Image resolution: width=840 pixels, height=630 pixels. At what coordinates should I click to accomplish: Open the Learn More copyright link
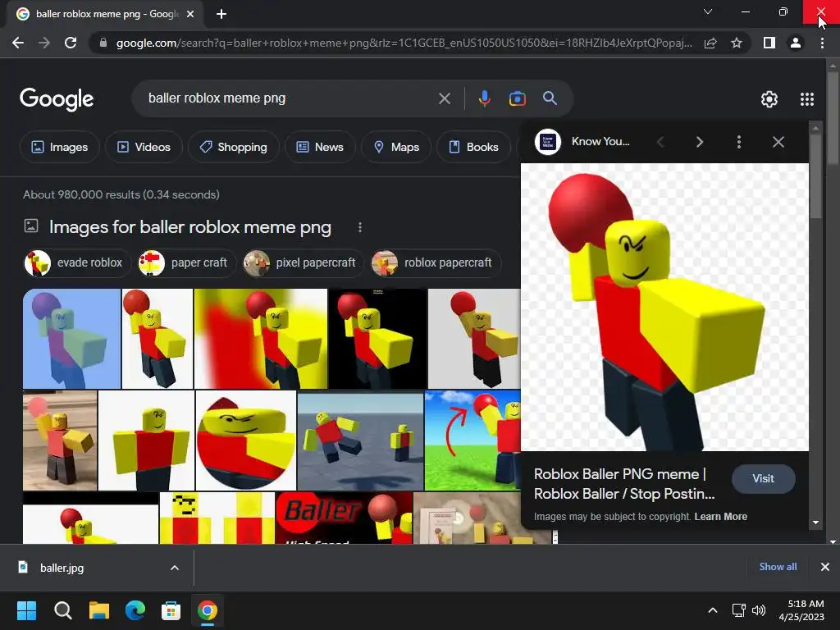click(720, 517)
